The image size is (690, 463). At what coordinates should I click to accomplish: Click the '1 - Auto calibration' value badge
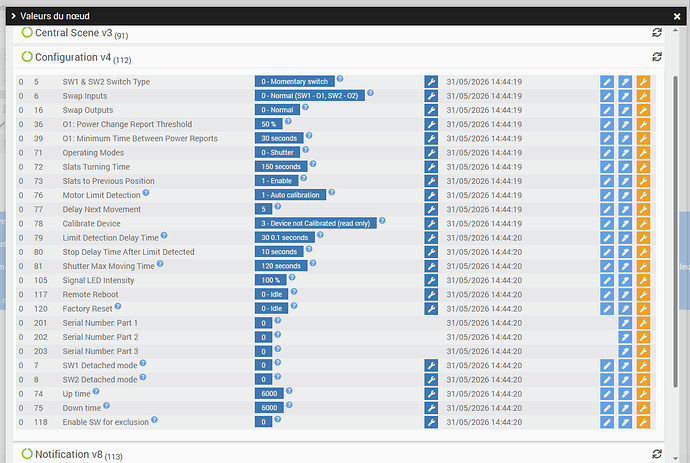tap(290, 195)
